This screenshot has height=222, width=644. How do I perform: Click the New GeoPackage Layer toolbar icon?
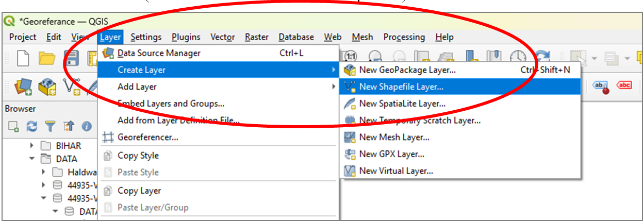pos(47,86)
